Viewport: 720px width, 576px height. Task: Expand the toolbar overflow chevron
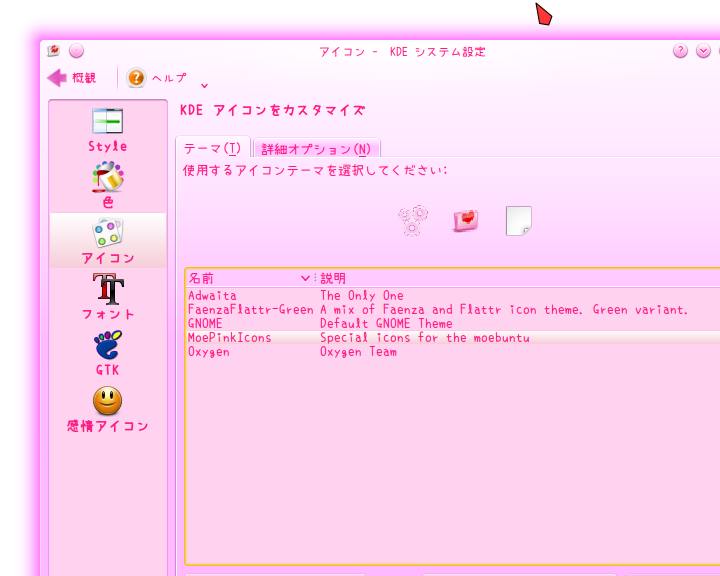[x=205, y=86]
